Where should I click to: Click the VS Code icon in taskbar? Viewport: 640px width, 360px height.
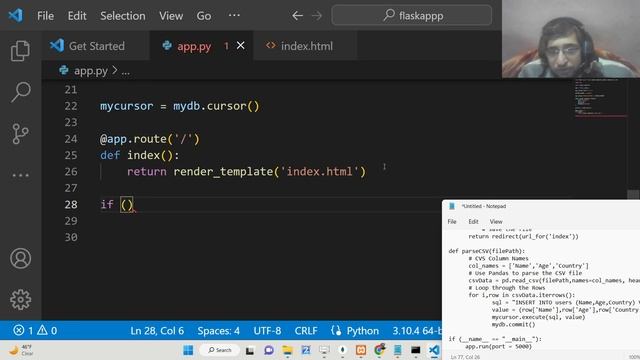pos(434,350)
